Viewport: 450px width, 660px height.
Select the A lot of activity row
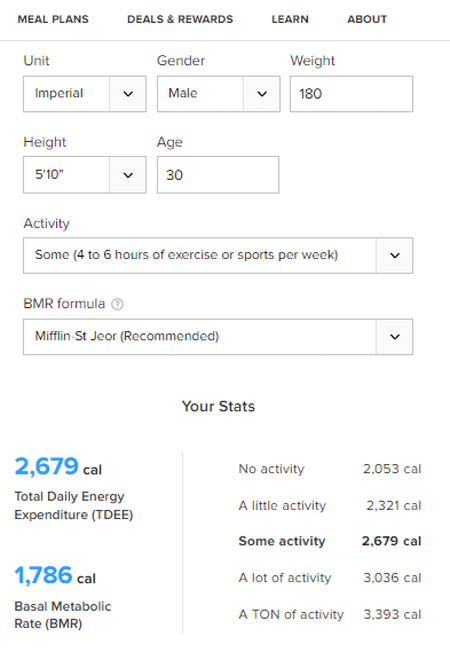(x=330, y=578)
